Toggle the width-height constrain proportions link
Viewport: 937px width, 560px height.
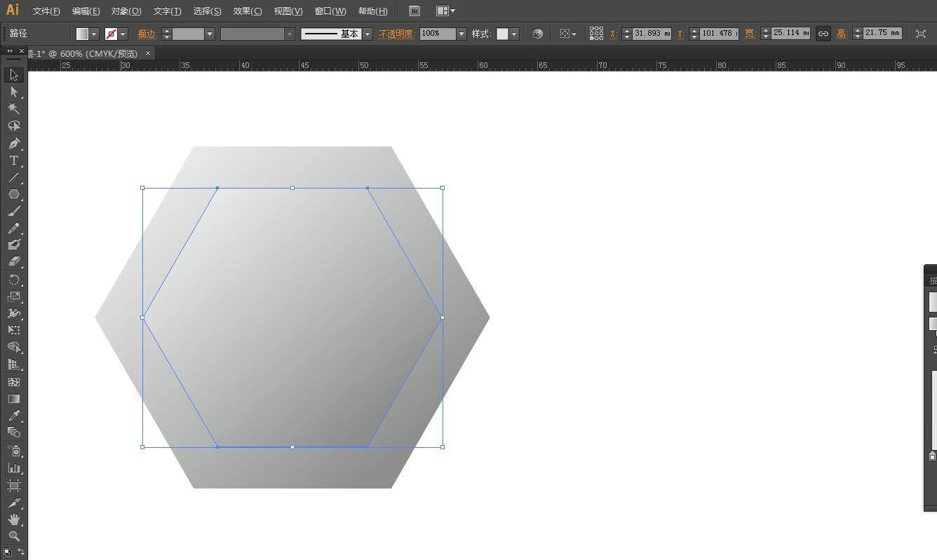(x=823, y=33)
